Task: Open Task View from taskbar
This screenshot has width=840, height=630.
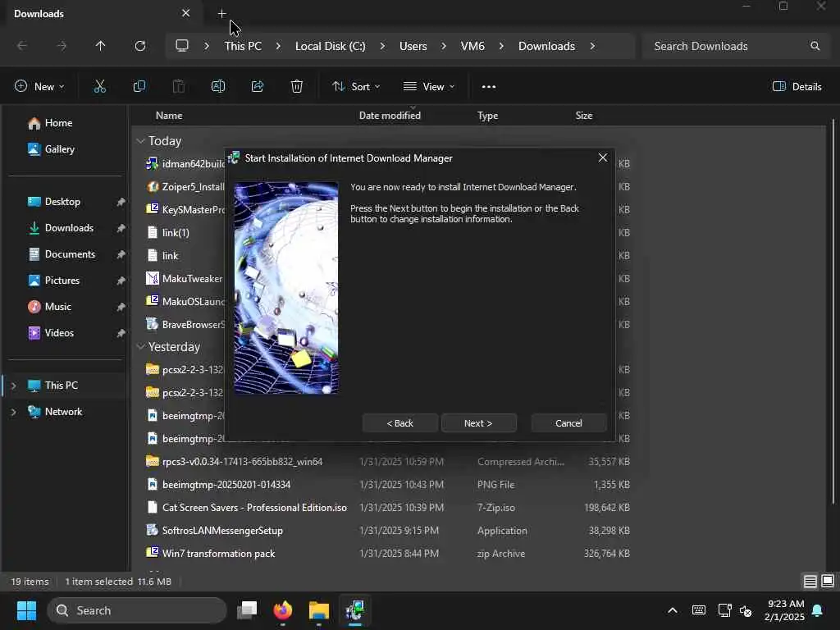Action: click(247, 610)
